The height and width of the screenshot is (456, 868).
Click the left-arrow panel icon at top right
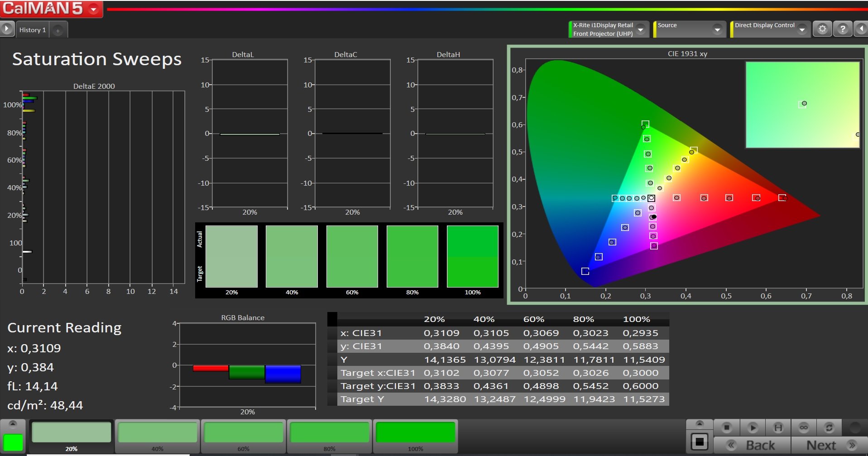(860, 29)
